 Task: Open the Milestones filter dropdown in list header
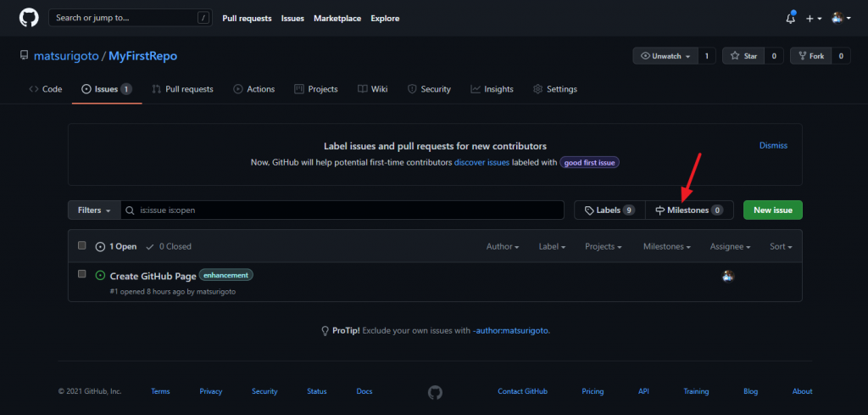pyautogui.click(x=667, y=247)
